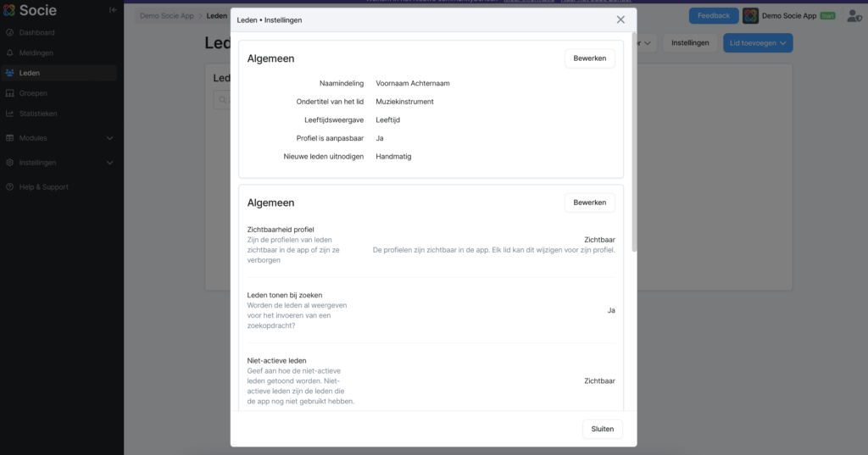
Task: Click the Dashboard sidebar icon
Action: pos(9,33)
